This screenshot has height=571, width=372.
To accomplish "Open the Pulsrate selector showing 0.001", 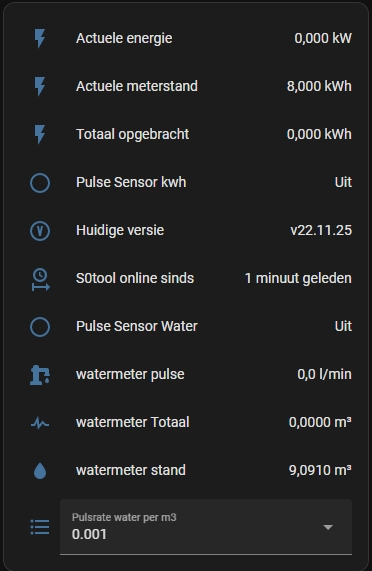I will (206, 527).
